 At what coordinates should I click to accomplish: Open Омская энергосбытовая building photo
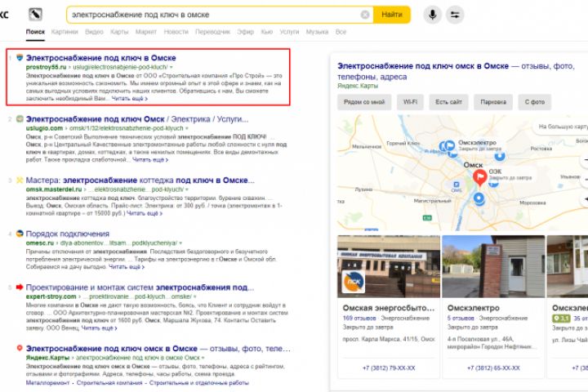pyautogui.click(x=389, y=266)
